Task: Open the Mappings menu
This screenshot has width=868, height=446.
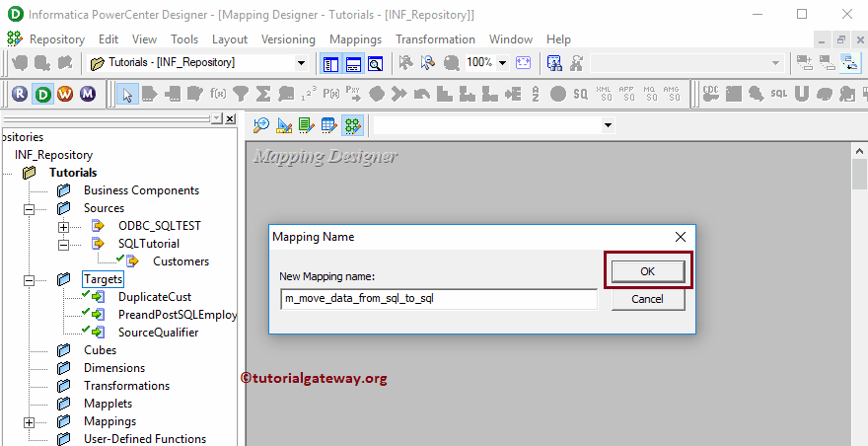Action: point(355,39)
